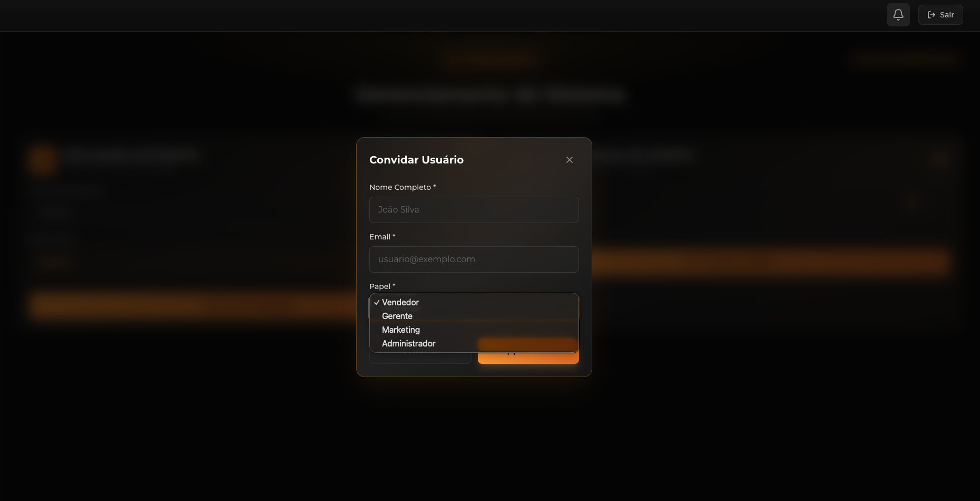Close the Convidar Usuário dialog with X
This screenshot has width=980, height=501.
(569, 160)
